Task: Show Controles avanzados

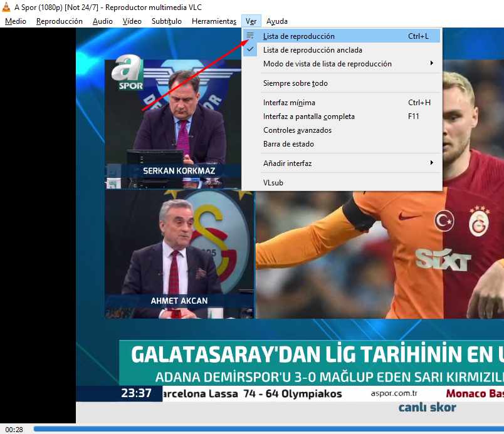Action: point(297,130)
